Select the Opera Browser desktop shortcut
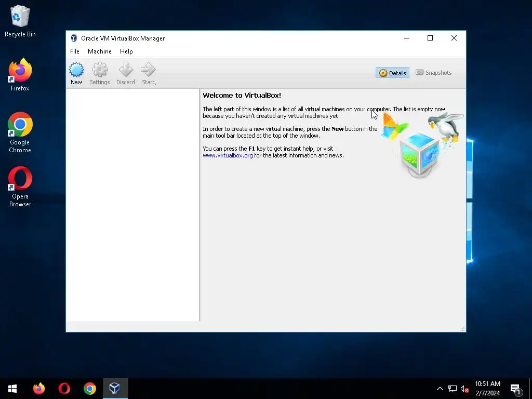Viewport: 532px width, 399px height. pos(20,187)
